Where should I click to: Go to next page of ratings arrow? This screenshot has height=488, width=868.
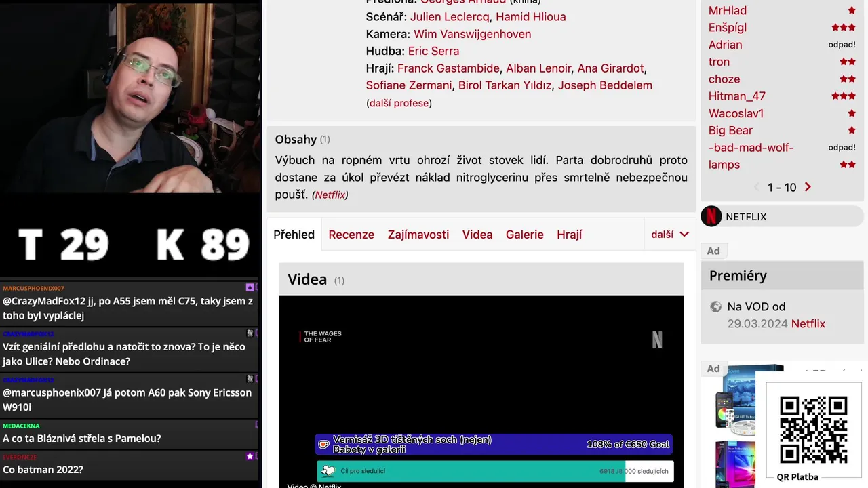[808, 187]
